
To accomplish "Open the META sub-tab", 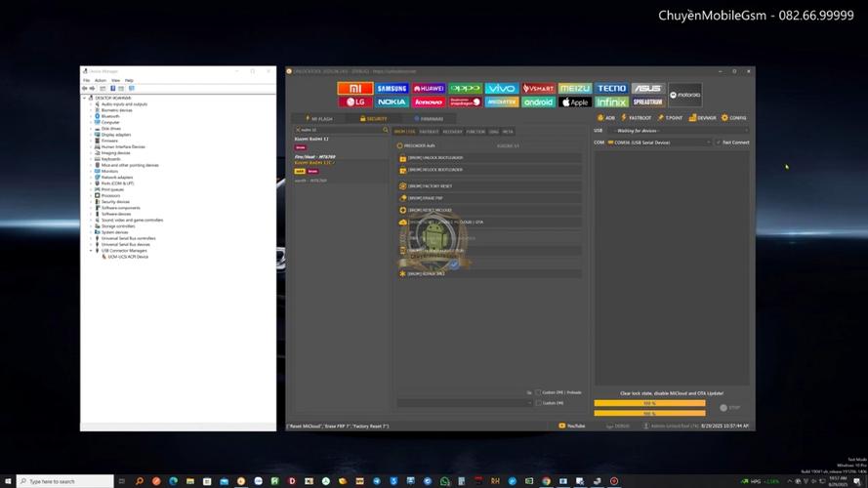I will click(508, 132).
